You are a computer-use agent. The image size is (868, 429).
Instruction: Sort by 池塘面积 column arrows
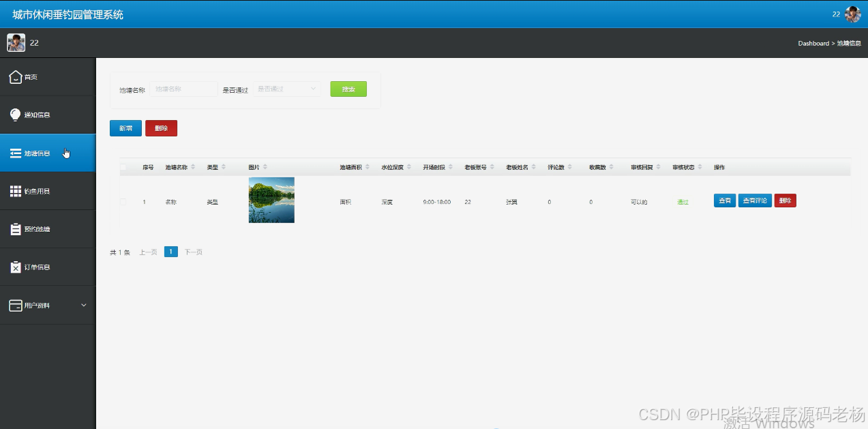pos(368,167)
